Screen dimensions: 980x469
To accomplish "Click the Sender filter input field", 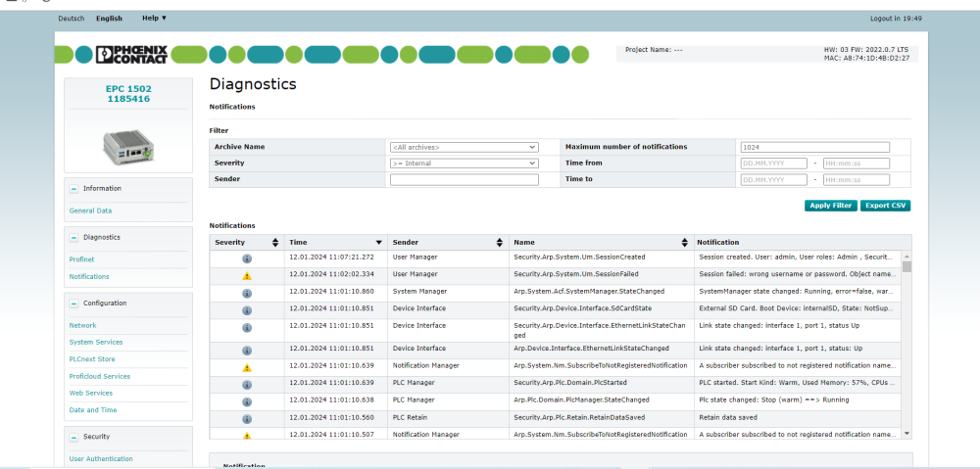I will 464,180.
